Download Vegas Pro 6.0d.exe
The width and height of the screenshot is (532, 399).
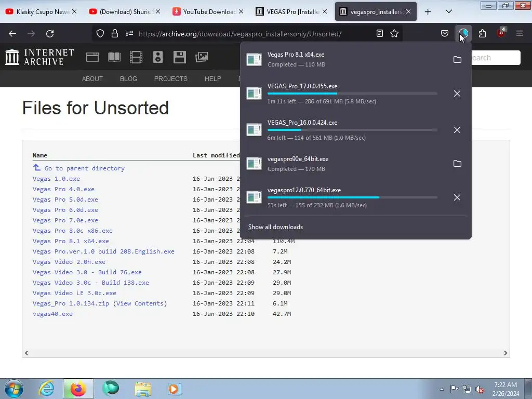click(x=65, y=210)
